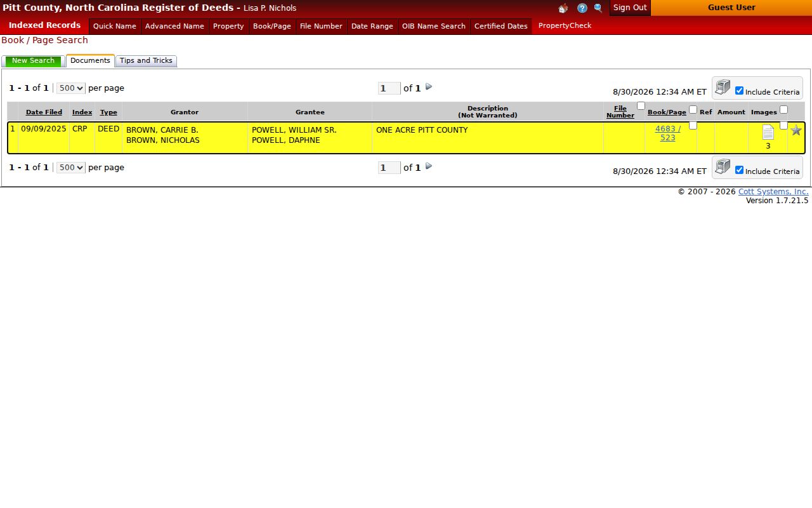Image resolution: width=812 pixels, height=508 pixels.
Task: Click the Indexed Records heading
Action: click(44, 25)
